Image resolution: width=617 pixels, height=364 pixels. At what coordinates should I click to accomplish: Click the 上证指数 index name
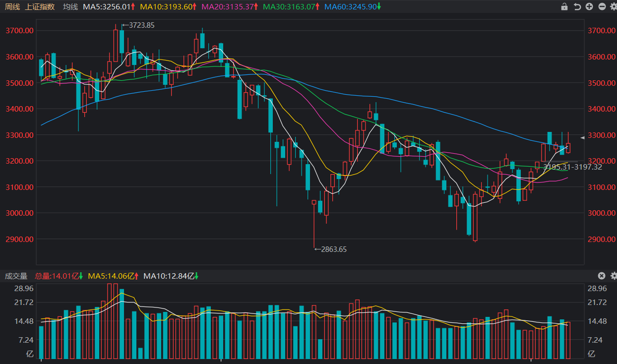40,7
